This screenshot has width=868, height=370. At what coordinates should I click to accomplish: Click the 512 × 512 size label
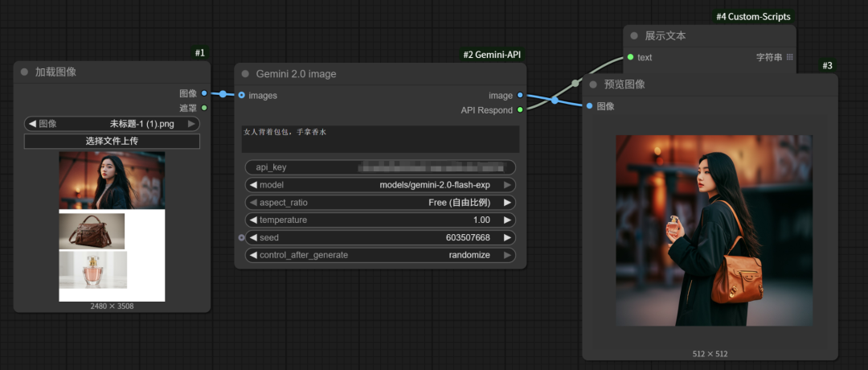pos(710,353)
